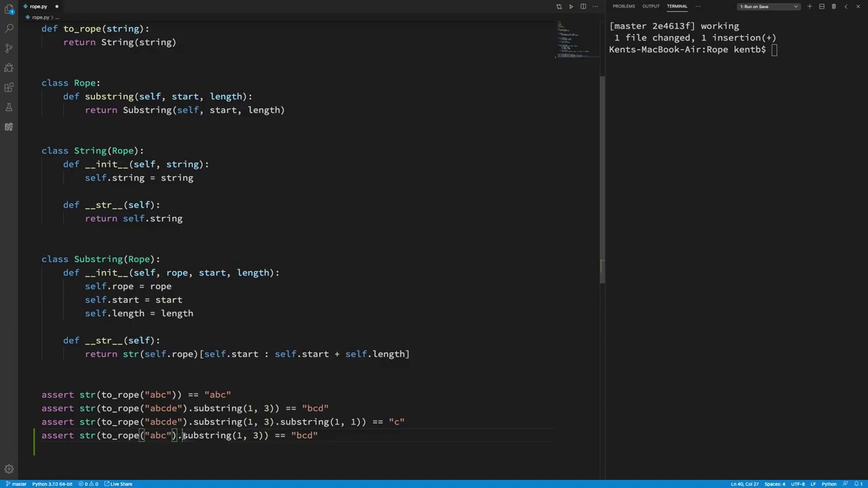Click the Open Changes compare icon

[x=559, y=7]
